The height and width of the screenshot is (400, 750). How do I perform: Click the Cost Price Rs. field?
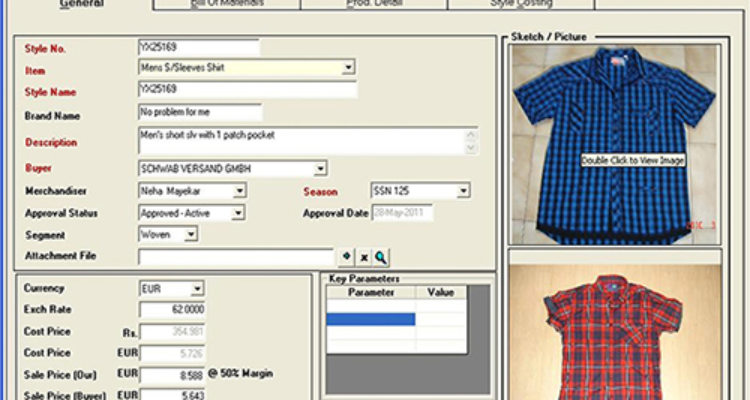click(x=173, y=332)
